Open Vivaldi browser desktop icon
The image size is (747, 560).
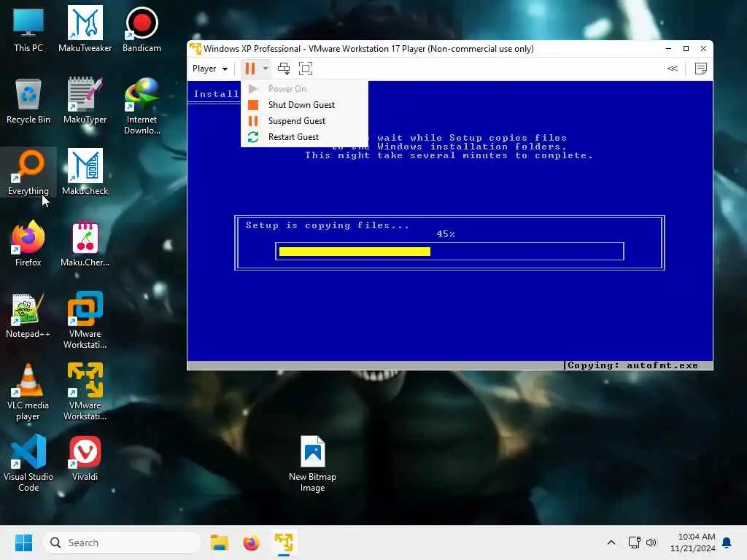point(85,458)
